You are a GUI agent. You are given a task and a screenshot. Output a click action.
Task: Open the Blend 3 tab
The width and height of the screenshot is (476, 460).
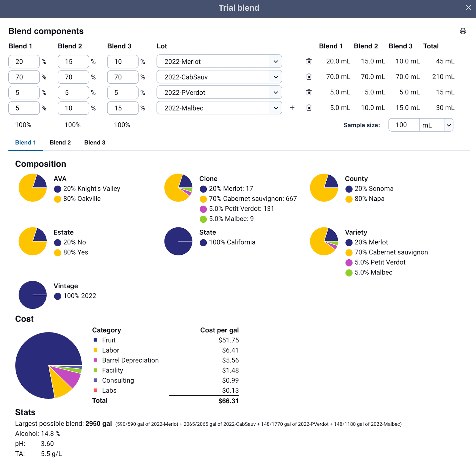coord(95,143)
